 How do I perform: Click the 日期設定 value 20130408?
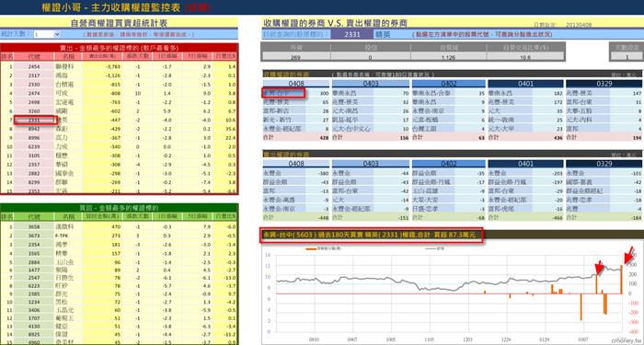coord(579,25)
